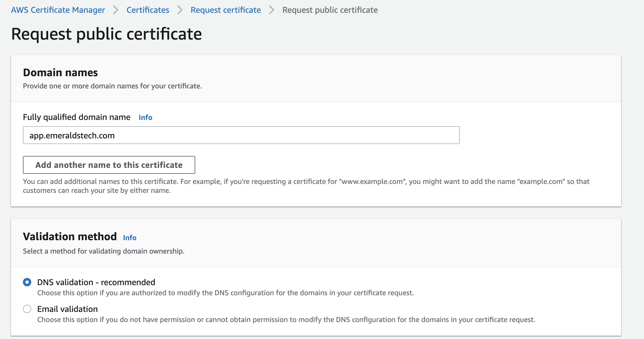
Task: Open Info link beside Validation method
Action: [x=129, y=238]
